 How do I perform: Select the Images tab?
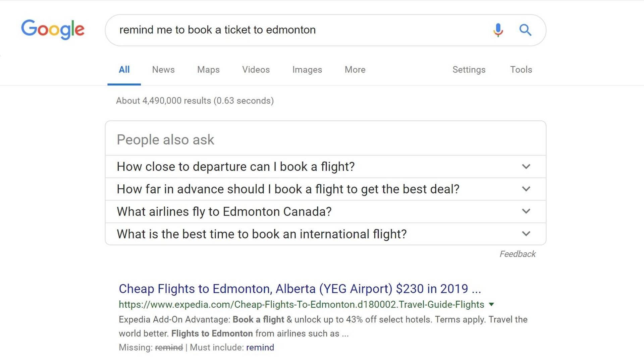click(x=307, y=69)
